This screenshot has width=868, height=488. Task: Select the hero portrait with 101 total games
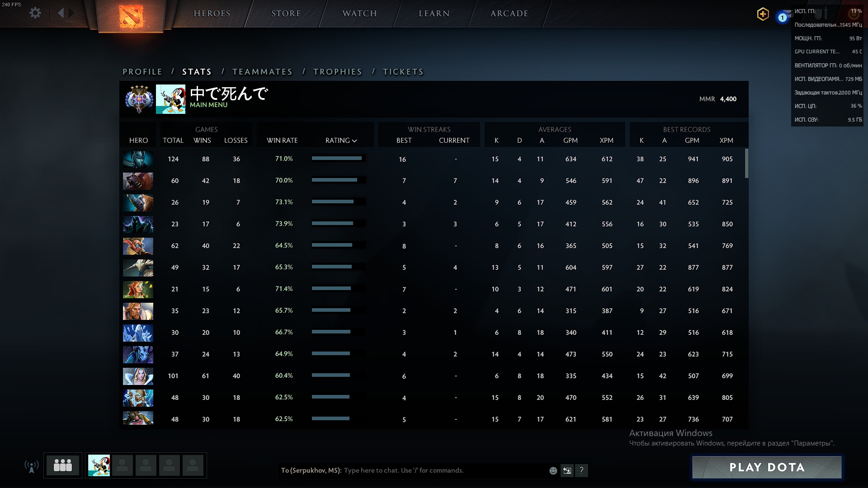(138, 376)
